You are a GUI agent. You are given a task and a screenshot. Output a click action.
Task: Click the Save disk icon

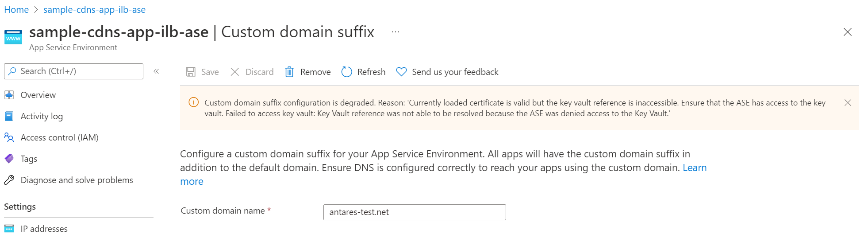tap(191, 72)
